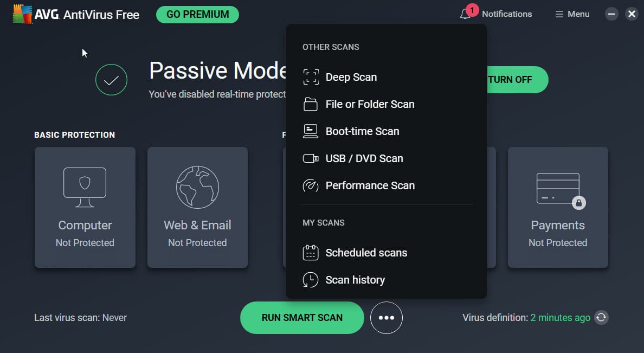Click the Scan history clock icon
Viewport: 644px width, 353px height.
click(311, 280)
